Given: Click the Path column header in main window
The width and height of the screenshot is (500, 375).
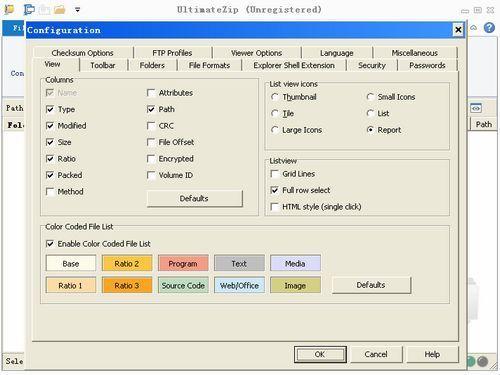Looking at the screenshot, I should [x=484, y=124].
